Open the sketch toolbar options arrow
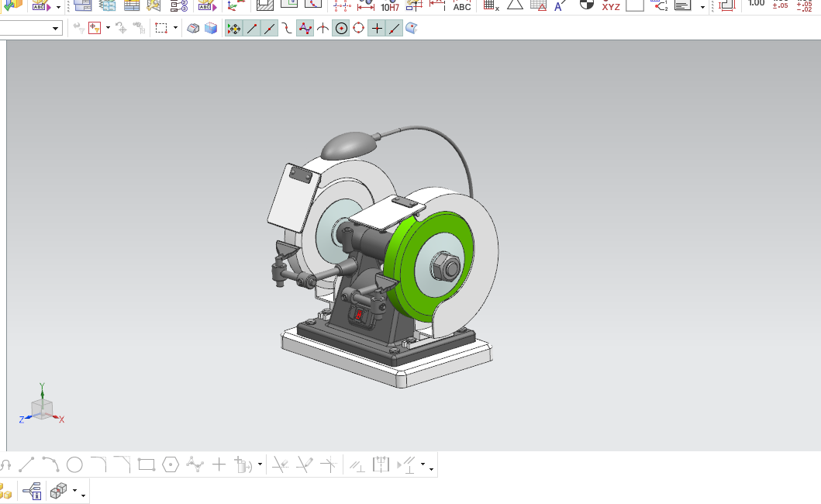This screenshot has width=821, height=504. (x=432, y=469)
